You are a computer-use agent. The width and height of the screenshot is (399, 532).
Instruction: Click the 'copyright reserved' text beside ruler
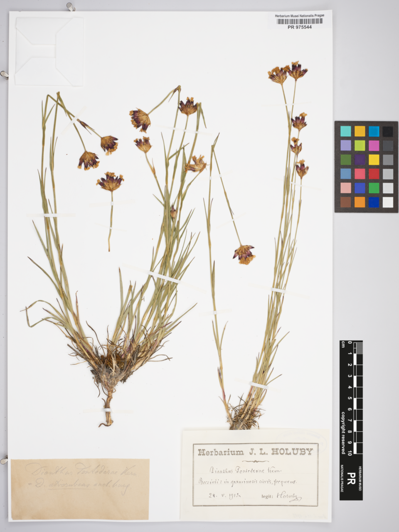343,433
